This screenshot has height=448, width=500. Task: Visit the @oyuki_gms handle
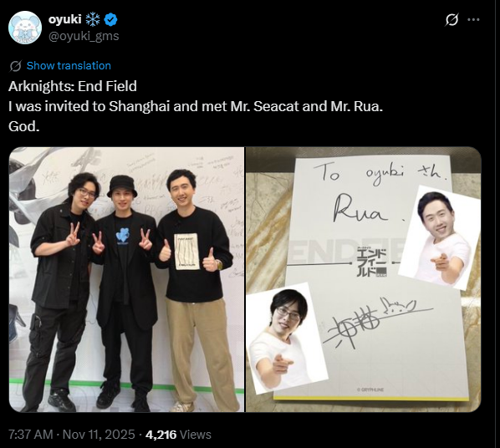click(x=84, y=36)
